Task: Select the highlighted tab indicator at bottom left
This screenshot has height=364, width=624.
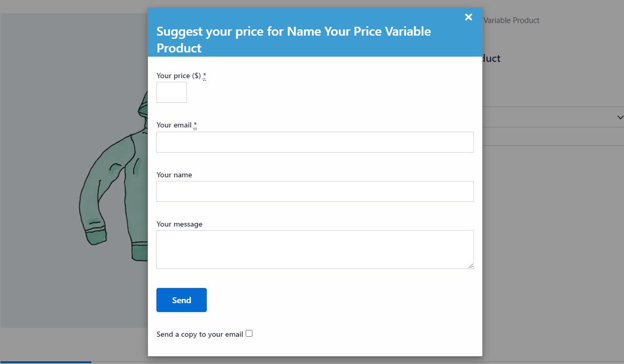Action: click(46, 362)
